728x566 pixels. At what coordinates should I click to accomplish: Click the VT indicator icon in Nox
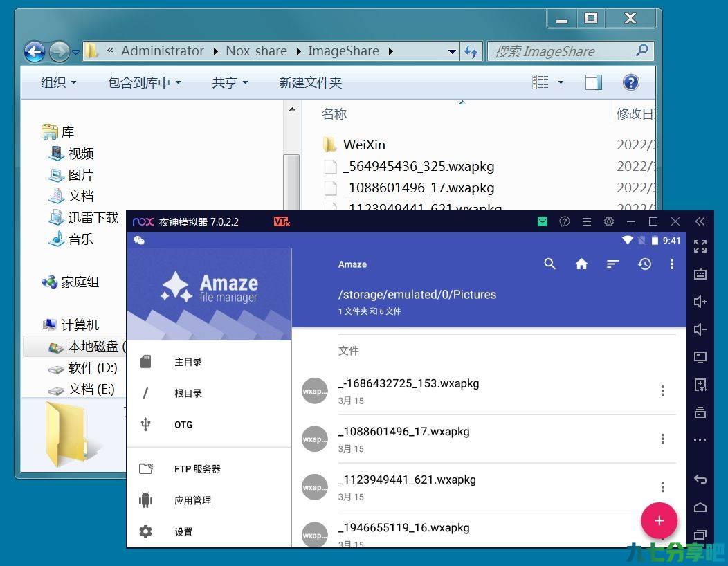click(x=282, y=222)
